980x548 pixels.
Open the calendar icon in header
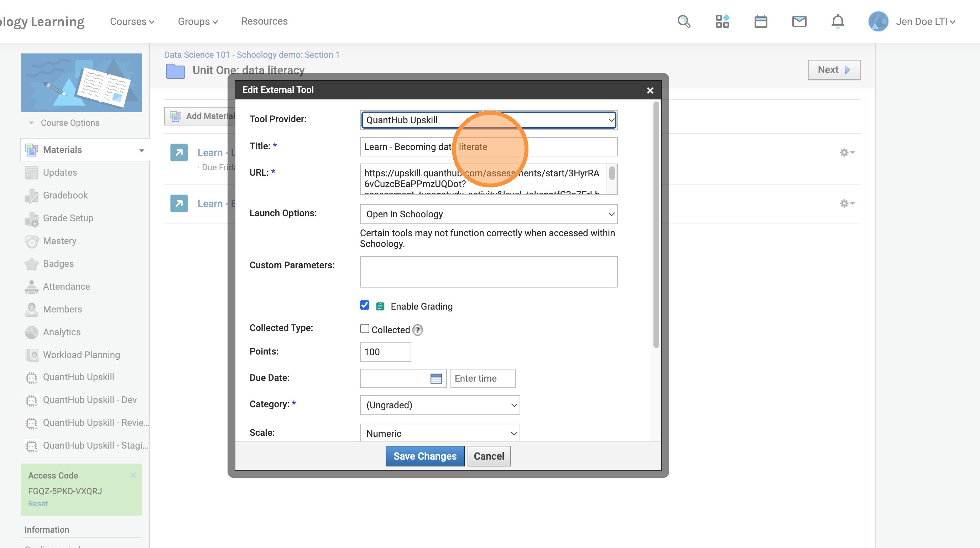[x=761, y=21]
